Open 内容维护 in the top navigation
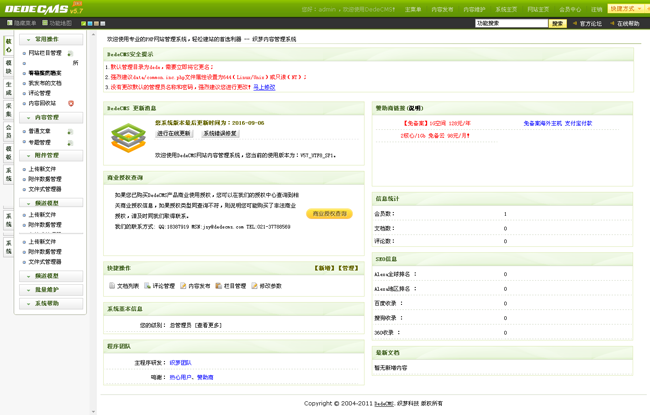Screen dimensions: 650x415 [474, 9]
